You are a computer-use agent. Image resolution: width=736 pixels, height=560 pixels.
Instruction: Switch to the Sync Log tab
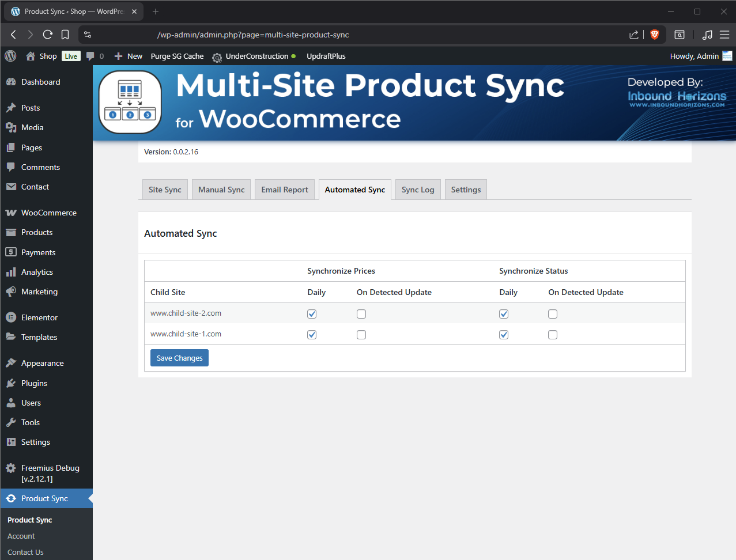coord(418,190)
